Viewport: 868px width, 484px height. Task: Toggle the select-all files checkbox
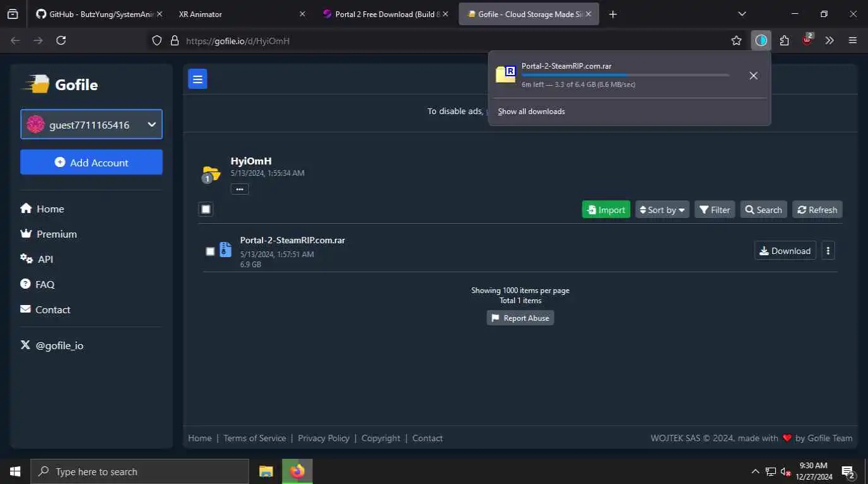206,209
